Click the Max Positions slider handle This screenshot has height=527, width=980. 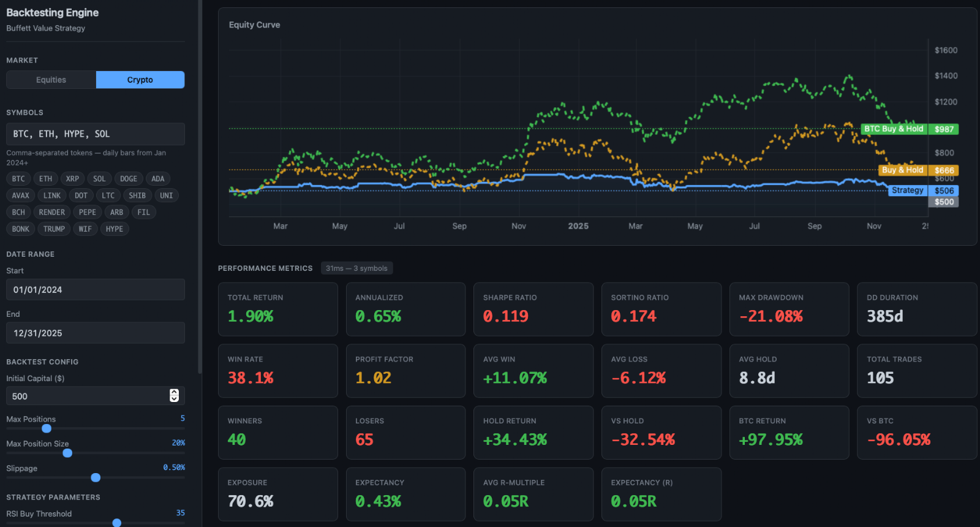pyautogui.click(x=47, y=428)
